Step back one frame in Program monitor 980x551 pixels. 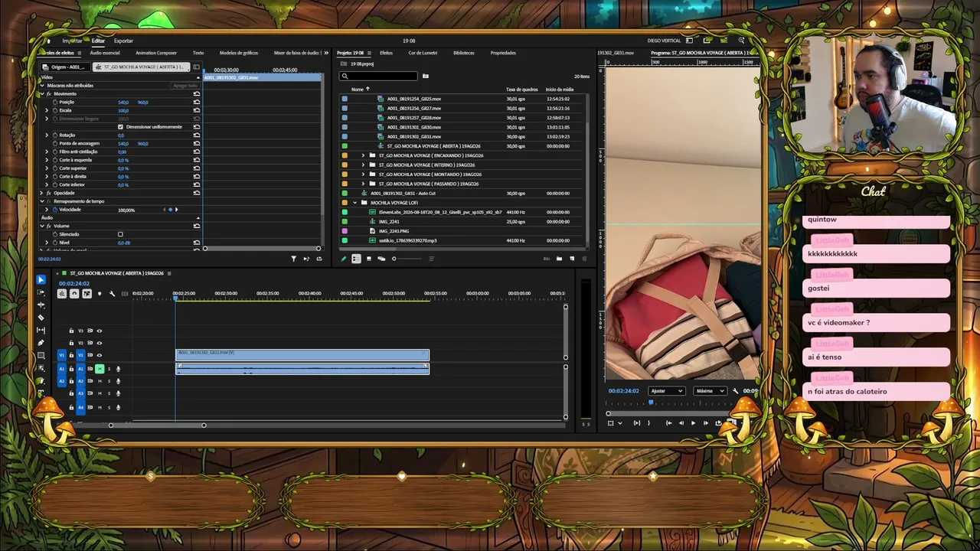(681, 423)
